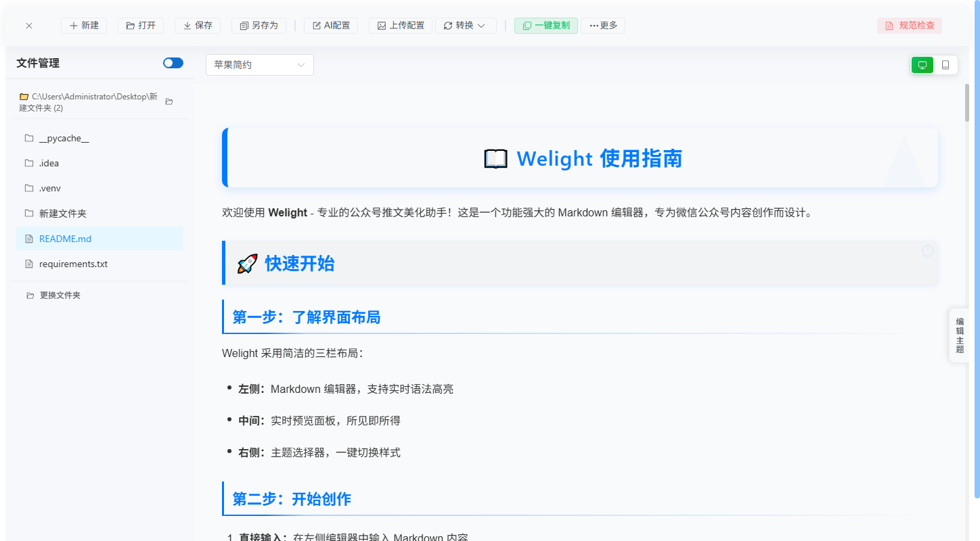Click 上传配置 upload settings button

click(401, 26)
